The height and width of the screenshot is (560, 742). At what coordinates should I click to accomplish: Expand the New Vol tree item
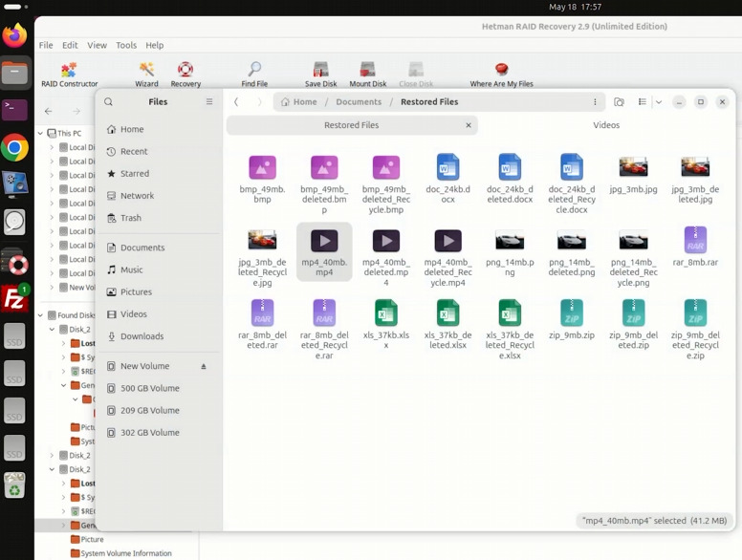52,287
